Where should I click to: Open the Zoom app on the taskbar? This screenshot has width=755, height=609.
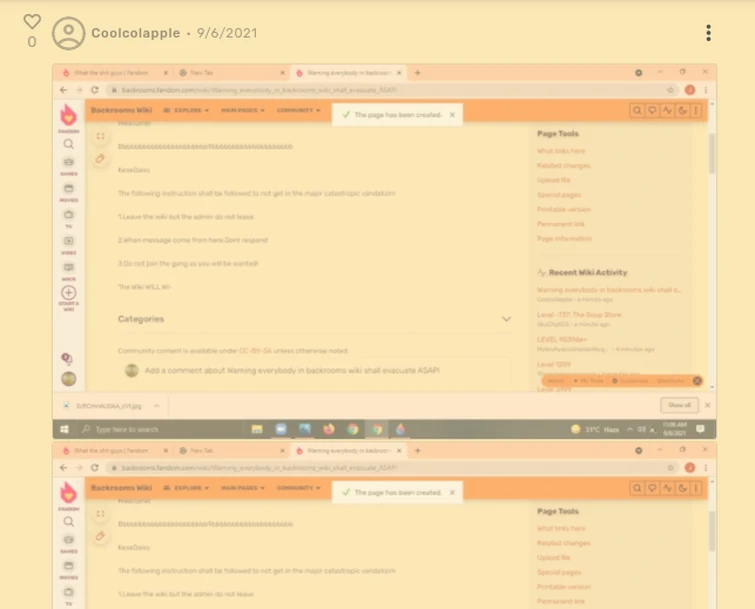click(x=281, y=429)
